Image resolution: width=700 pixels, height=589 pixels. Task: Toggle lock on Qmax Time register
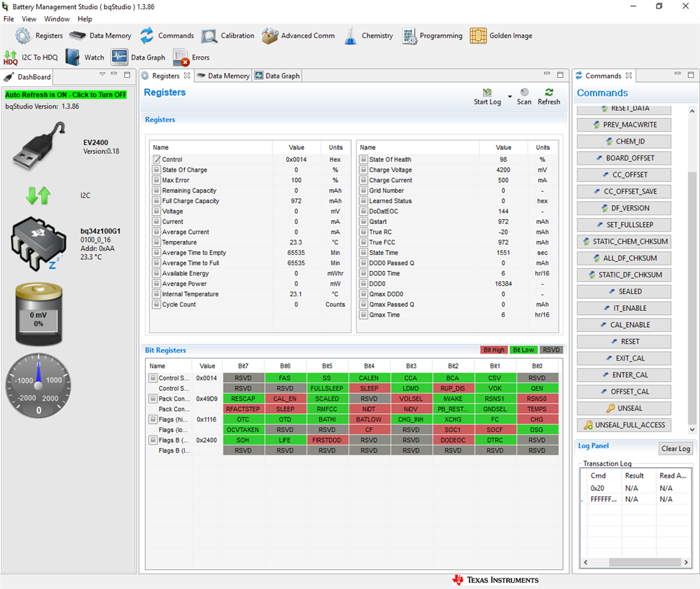[x=363, y=315]
